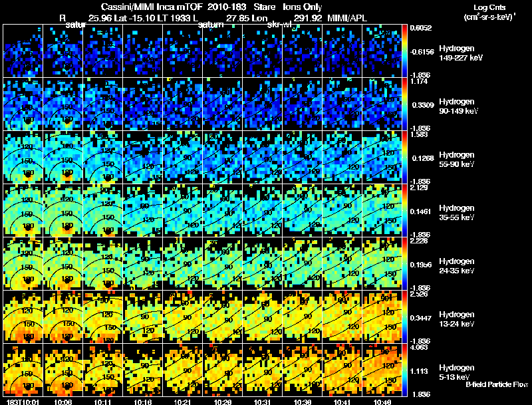Select the Hydrogen 35-55 keV color scale bar
The width and height of the screenshot is (532, 405).
coord(404,211)
